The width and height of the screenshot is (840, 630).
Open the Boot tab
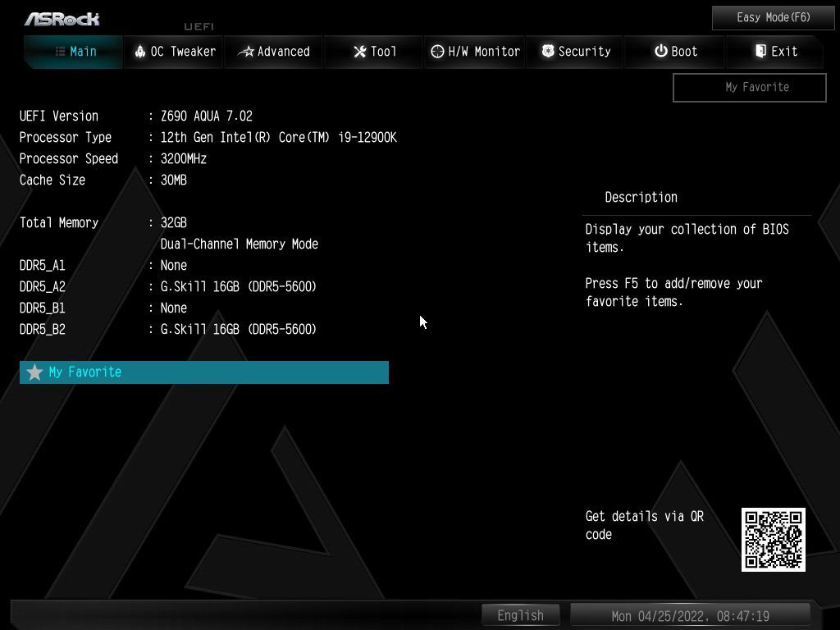674,52
